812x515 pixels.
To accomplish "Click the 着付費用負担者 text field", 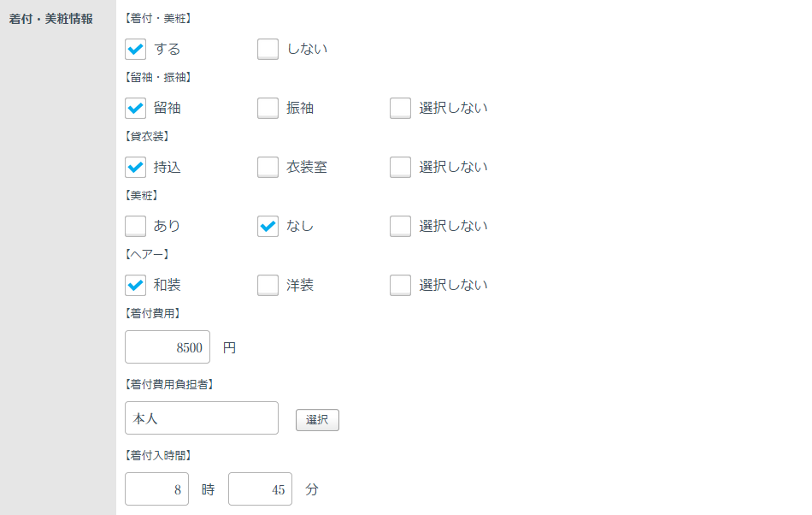I will point(202,418).
